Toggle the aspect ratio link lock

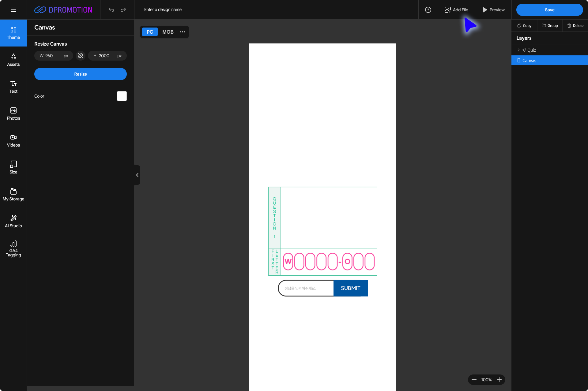point(81,56)
